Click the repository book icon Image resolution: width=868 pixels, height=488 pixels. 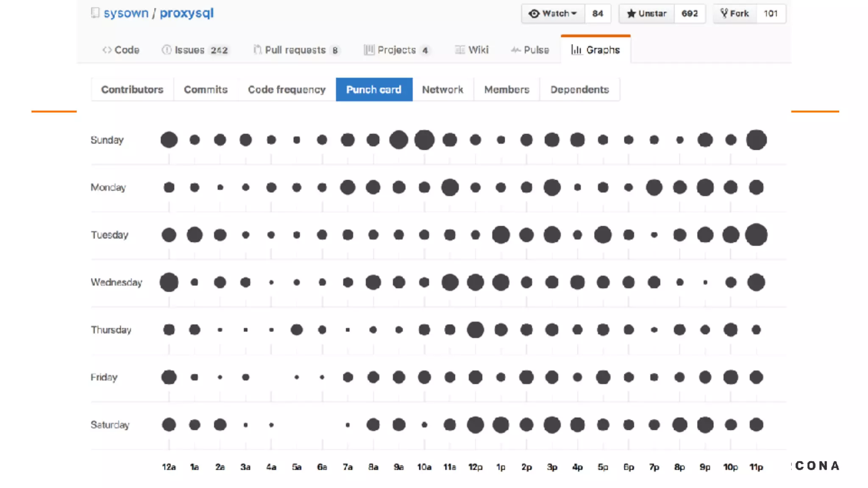tap(95, 13)
